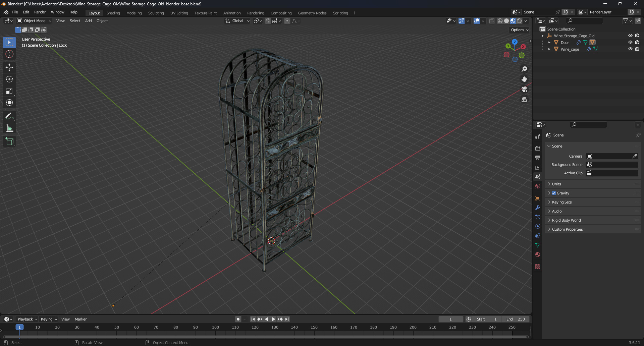Open the Playback popover
This screenshot has height=346, width=644.
click(x=27, y=319)
